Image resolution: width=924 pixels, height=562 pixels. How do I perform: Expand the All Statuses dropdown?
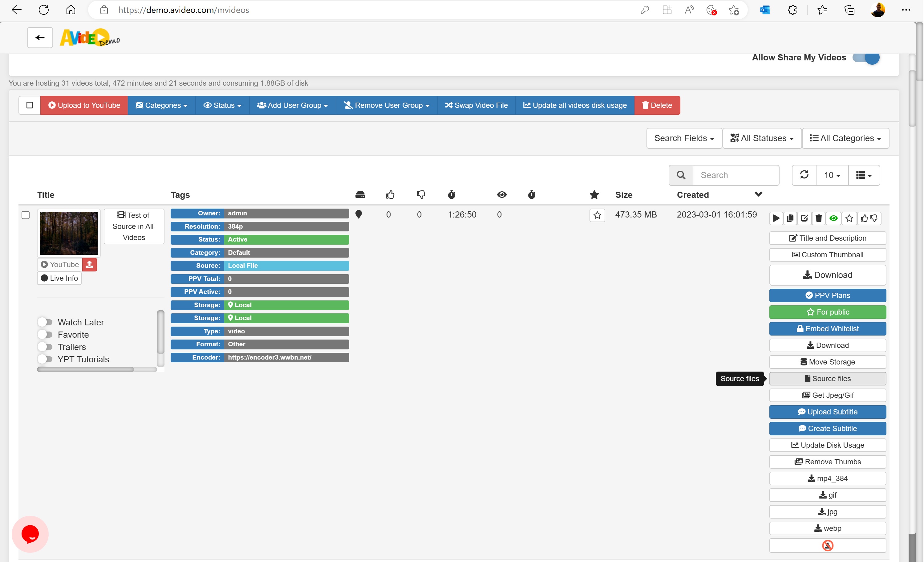(x=762, y=138)
